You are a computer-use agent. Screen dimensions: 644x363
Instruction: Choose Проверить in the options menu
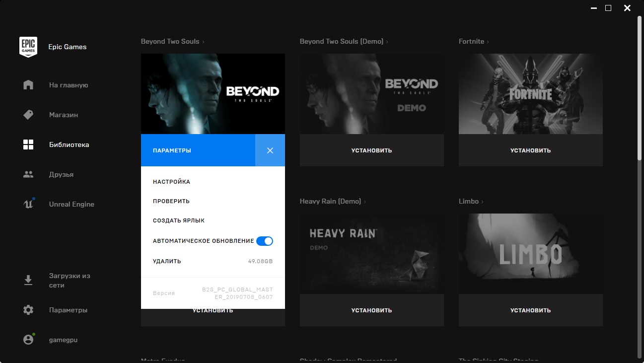[x=171, y=201]
